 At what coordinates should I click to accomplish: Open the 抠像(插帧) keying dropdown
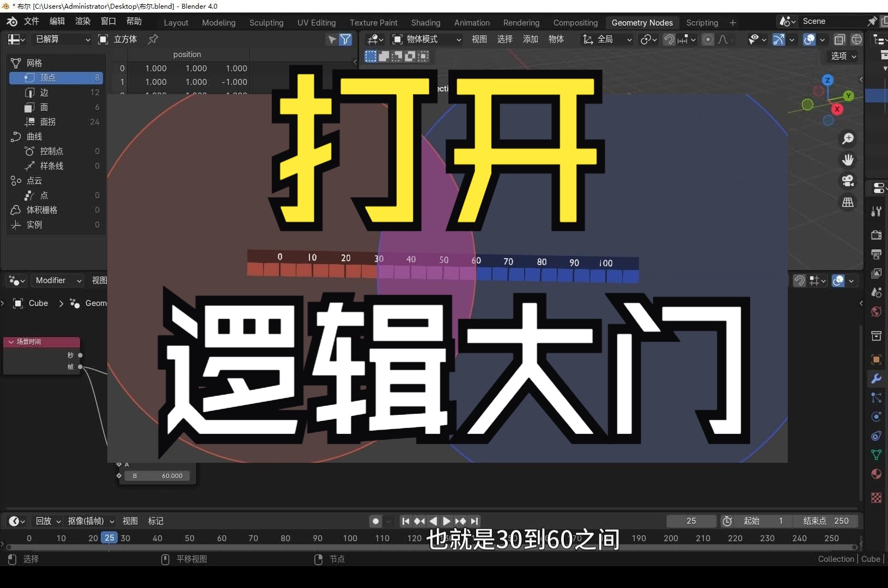point(91,521)
